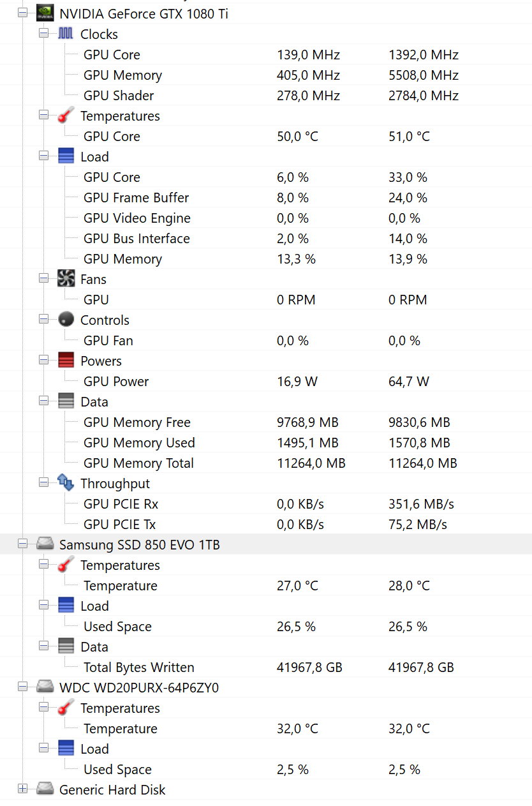Click the Samsung SSD 850 EVO drive icon
Screen dimensions: 532x806
click(x=45, y=544)
